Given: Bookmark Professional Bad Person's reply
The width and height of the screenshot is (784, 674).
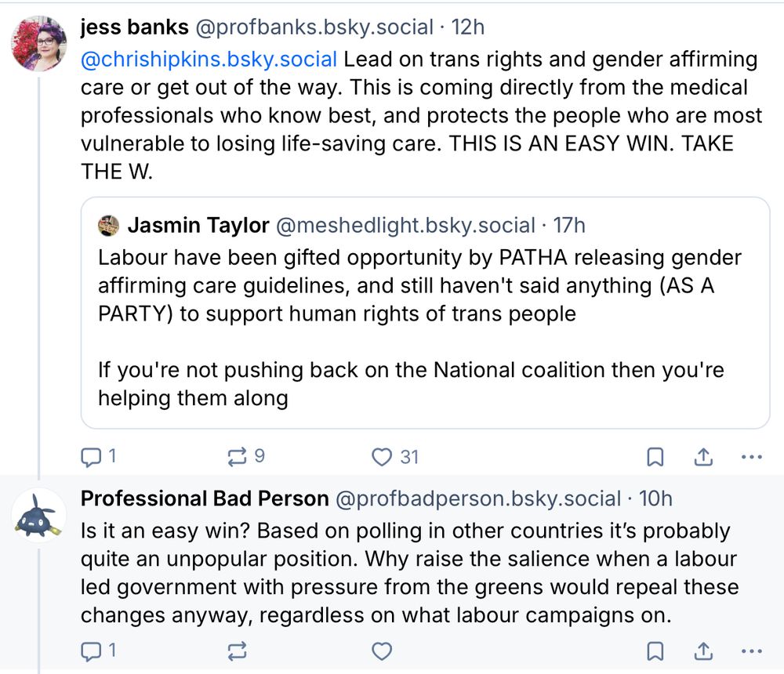Looking at the screenshot, I should (x=656, y=651).
